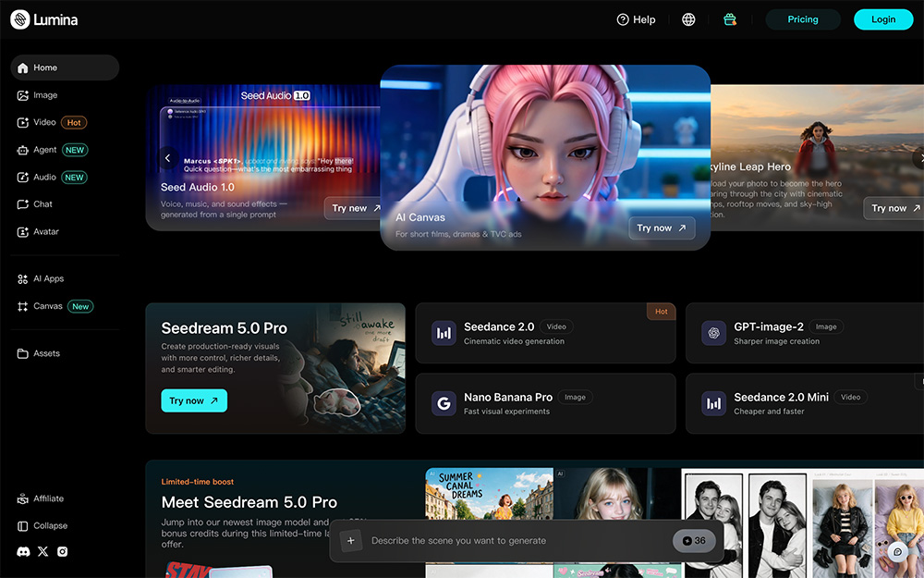The height and width of the screenshot is (578, 924).
Task: Click the Seedance 2.0 icon
Action: coord(444,333)
